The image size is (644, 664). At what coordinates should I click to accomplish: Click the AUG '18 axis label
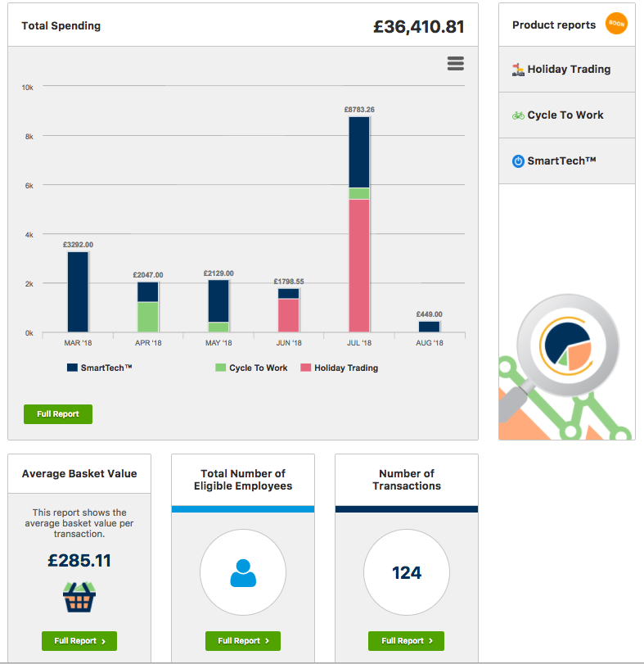pos(429,342)
